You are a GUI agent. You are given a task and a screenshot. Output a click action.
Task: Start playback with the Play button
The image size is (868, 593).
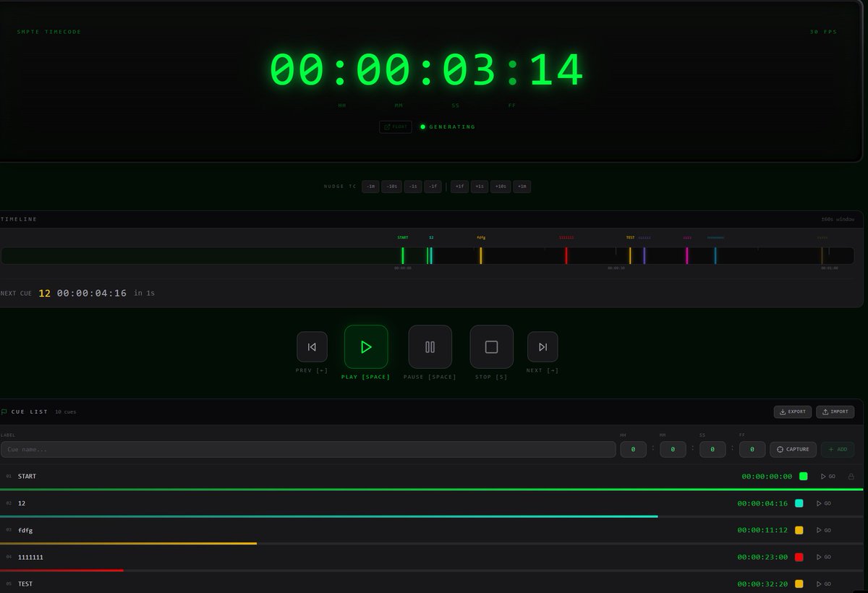tap(366, 347)
